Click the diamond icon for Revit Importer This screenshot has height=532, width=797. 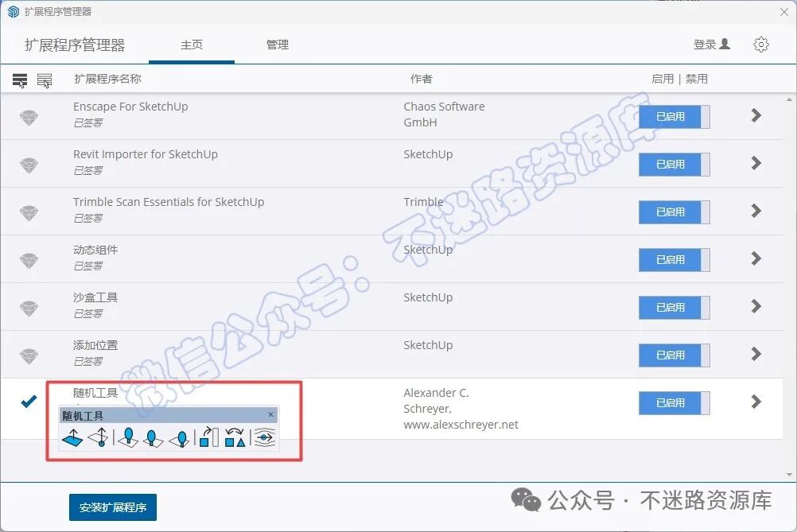pyautogui.click(x=29, y=165)
